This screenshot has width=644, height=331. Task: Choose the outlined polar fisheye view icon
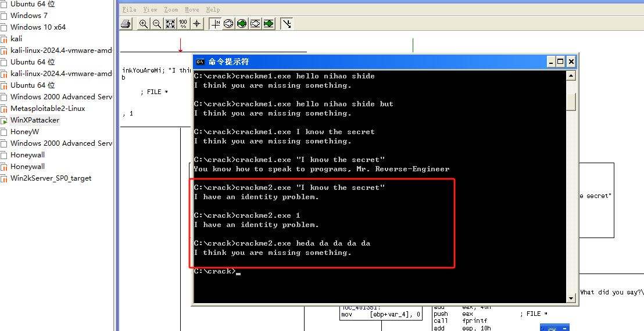228,24
